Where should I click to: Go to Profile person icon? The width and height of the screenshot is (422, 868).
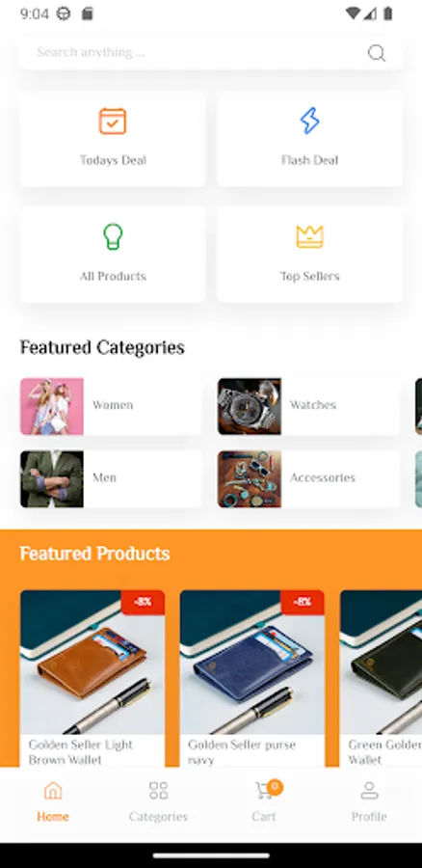click(x=369, y=790)
